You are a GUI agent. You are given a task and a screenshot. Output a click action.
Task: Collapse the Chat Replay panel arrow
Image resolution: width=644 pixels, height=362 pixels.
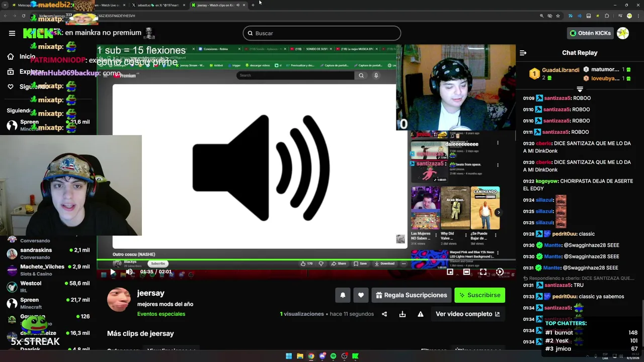[523, 53]
